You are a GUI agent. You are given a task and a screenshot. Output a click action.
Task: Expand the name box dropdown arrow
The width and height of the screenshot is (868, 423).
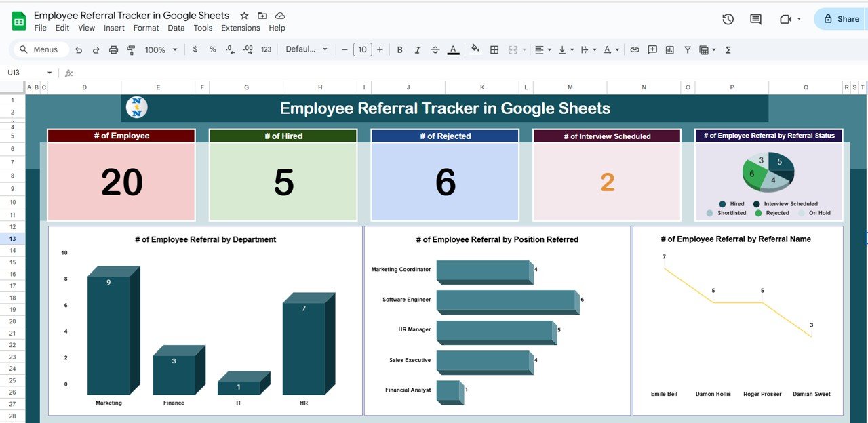[x=50, y=73]
